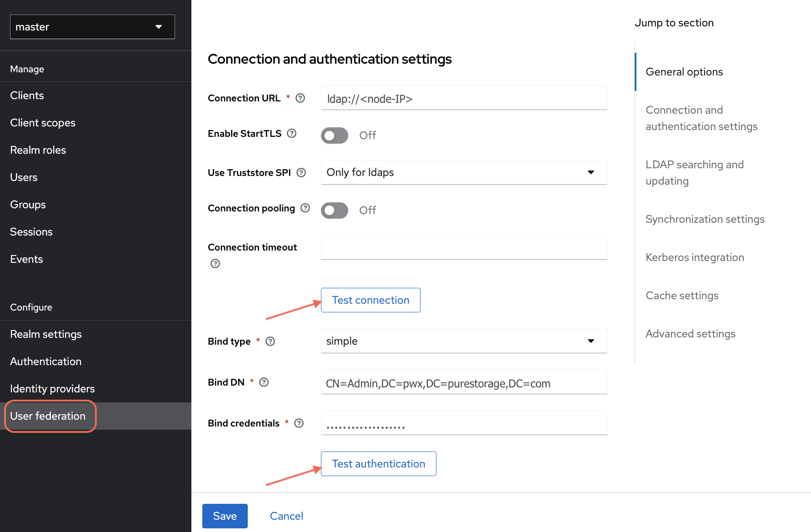Screen dimensions: 811x532
Task: Focus the Connection timeout input field
Action: click(464, 247)
